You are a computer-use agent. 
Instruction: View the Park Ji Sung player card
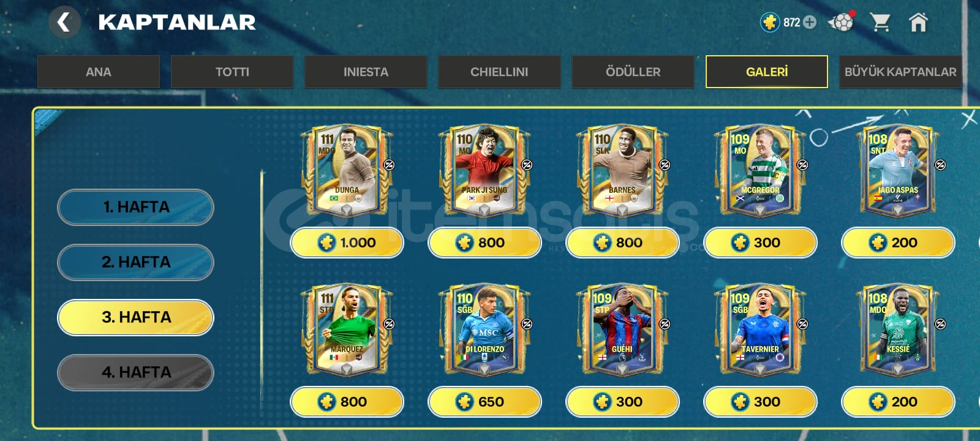[x=484, y=171]
